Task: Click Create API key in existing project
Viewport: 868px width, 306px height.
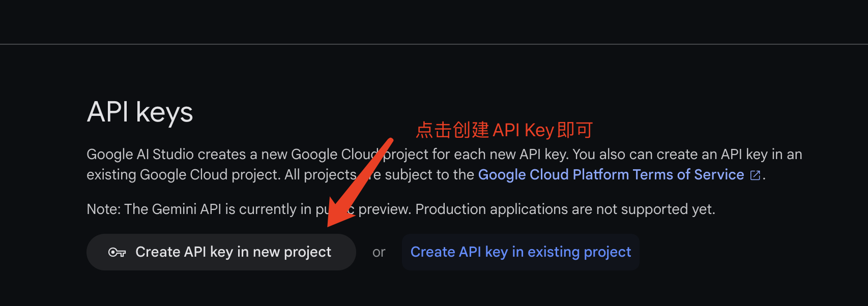Action: click(520, 252)
